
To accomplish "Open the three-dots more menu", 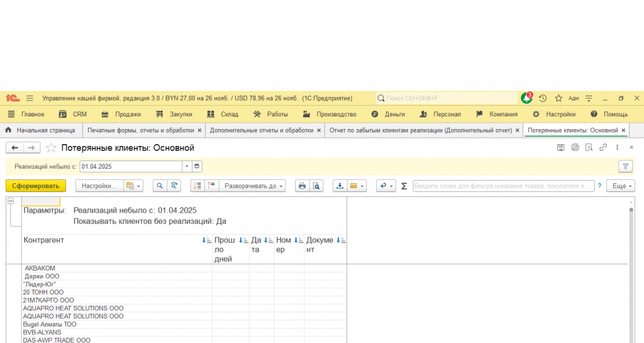I will coord(617,147).
